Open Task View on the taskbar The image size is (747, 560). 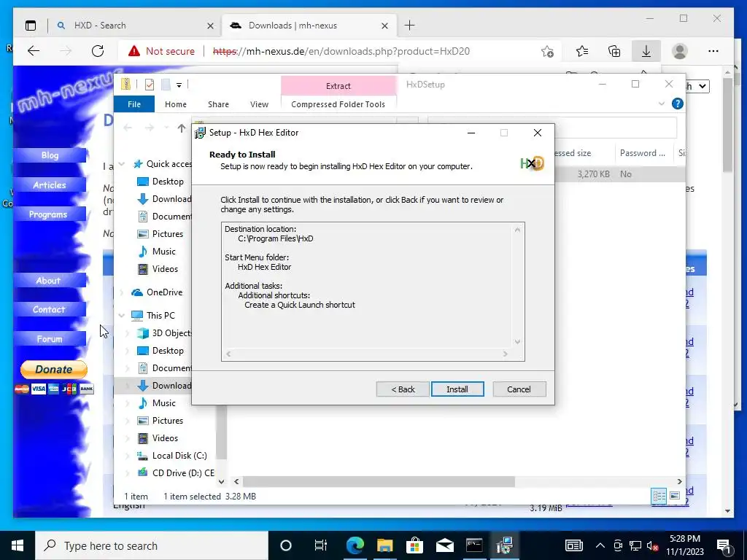pyautogui.click(x=321, y=545)
